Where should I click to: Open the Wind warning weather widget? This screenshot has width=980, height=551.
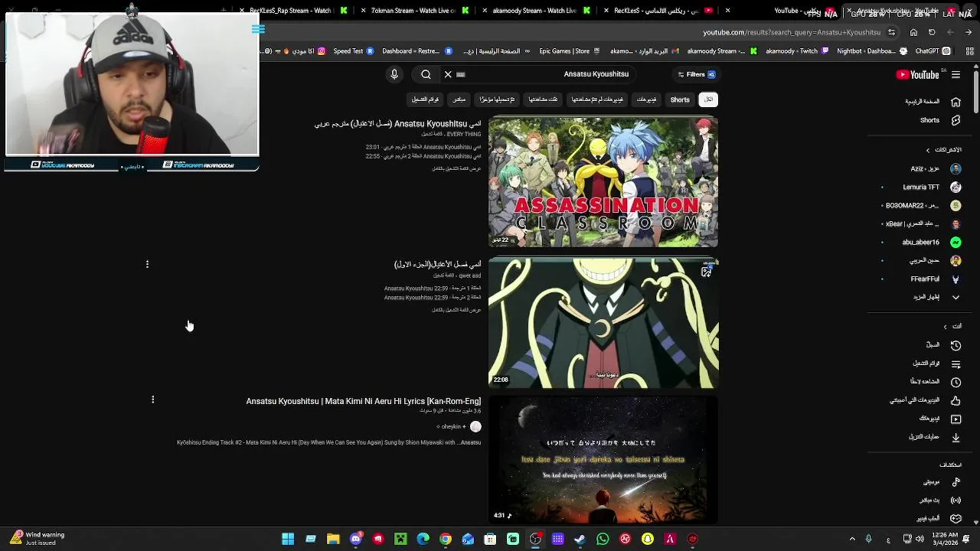tap(38, 539)
